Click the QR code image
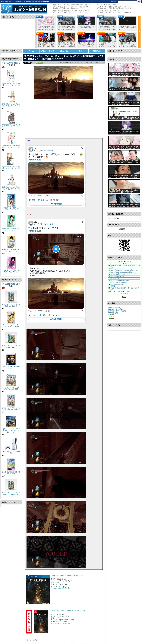142x644 pixels. coord(124,245)
